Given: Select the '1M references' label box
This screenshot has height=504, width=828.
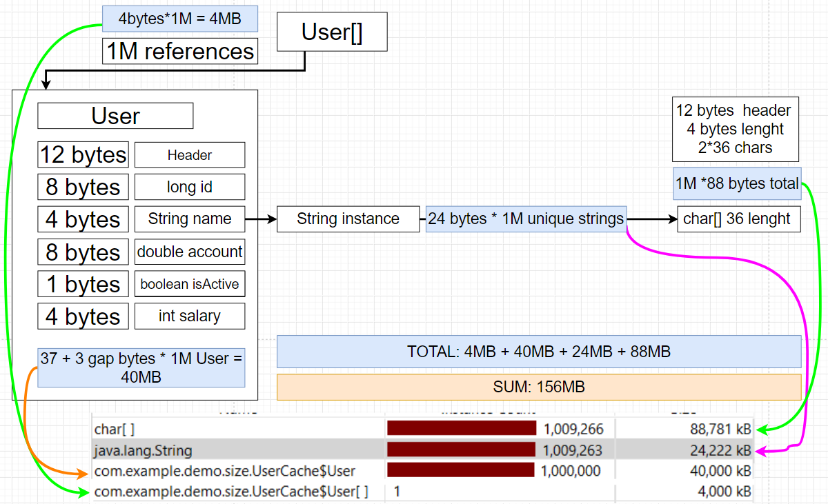Looking at the screenshot, I should click(x=180, y=52).
